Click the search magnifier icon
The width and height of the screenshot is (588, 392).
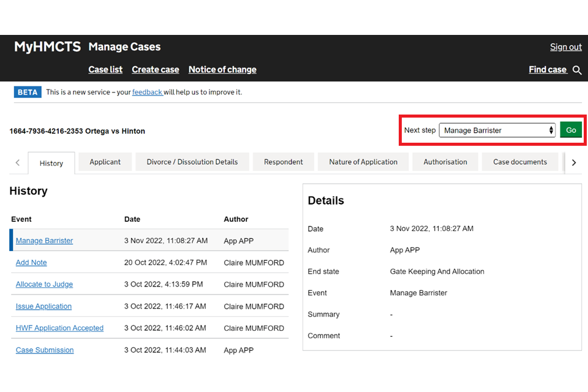pyautogui.click(x=577, y=70)
